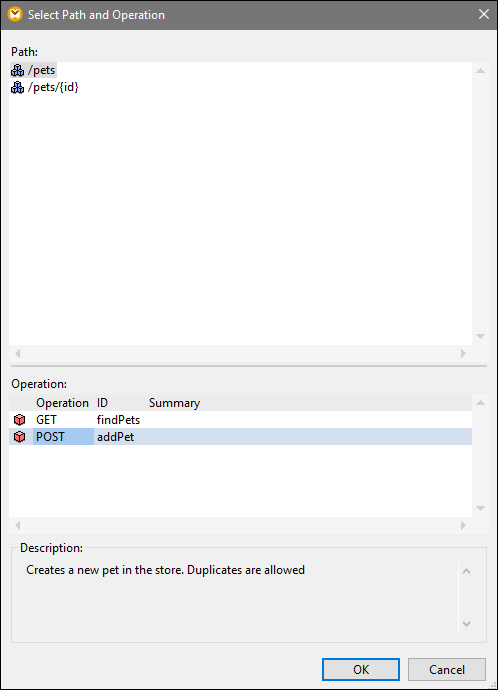Viewport: 498px width, 690px height.
Task: Dismiss dialog with the Cancel button
Action: tap(447, 669)
